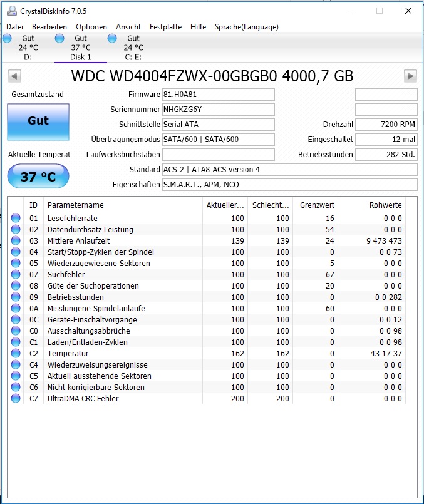Select the Mittlere Anlaufzeit parameter name
424x504 pixels.
coord(78,241)
